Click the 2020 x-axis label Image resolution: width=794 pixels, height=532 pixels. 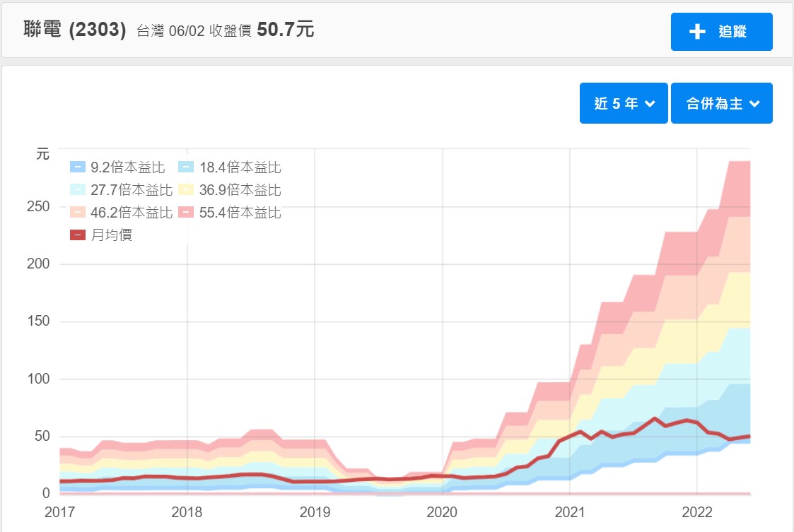[442, 512]
